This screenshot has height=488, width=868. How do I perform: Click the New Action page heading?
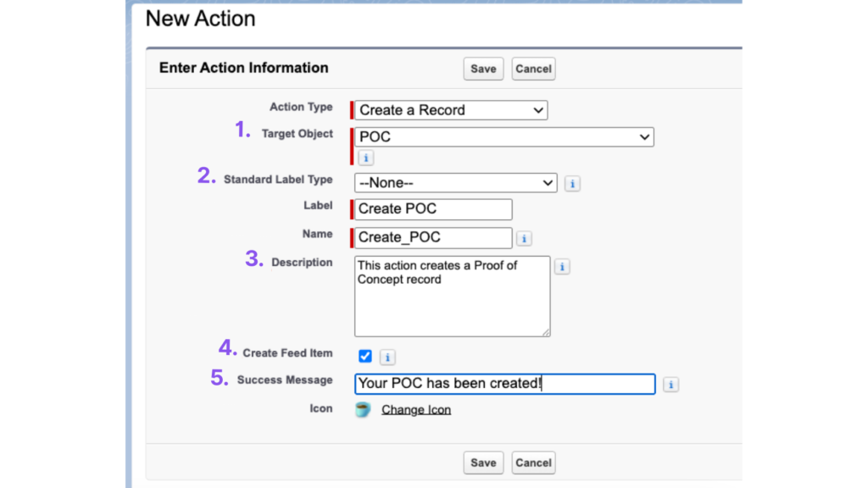200,19
